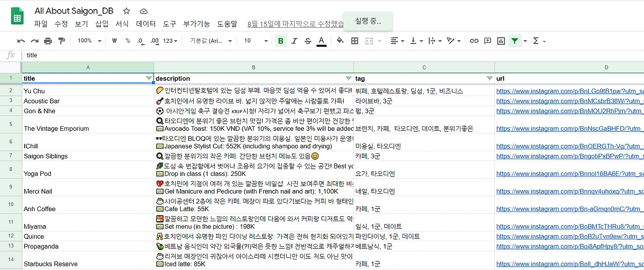Open the Gon & Nhe Instagram link

[570, 111]
